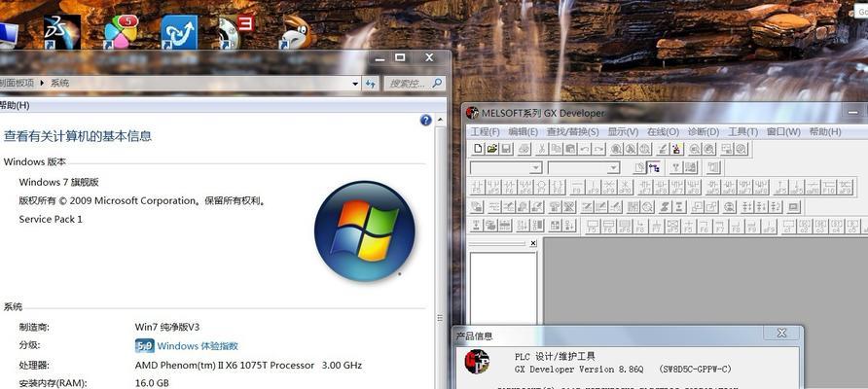Viewport: 868px width, 389px height.
Task: Click the Open project folder icon
Action: [492, 149]
